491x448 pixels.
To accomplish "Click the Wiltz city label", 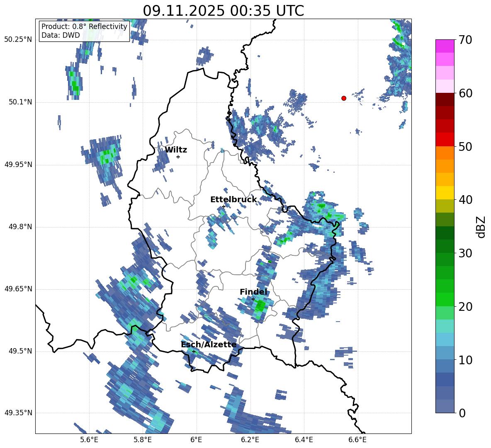I will [176, 150].
